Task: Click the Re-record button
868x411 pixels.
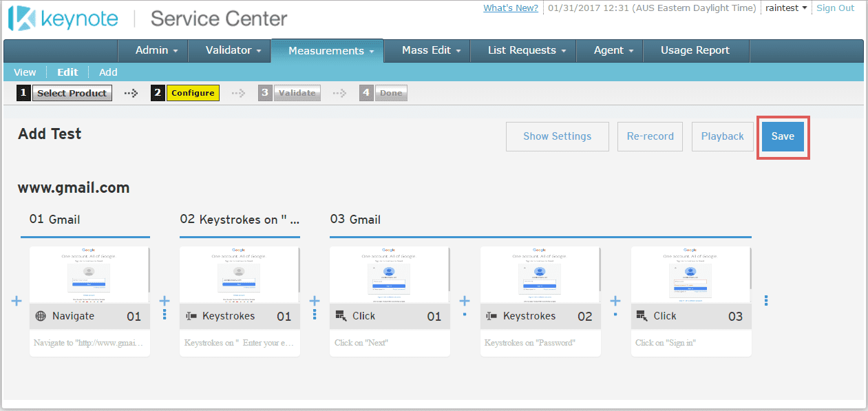Action: point(650,136)
